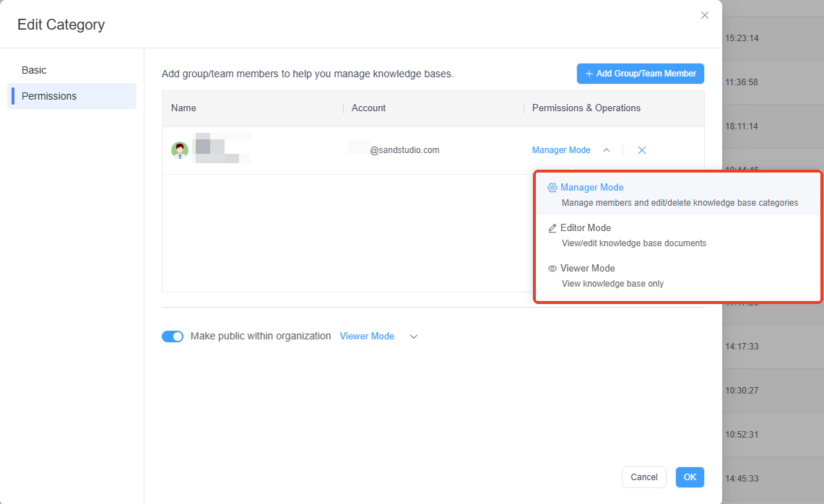This screenshot has width=824, height=504.
Task: Remove the member using the blue X icon
Action: click(641, 150)
